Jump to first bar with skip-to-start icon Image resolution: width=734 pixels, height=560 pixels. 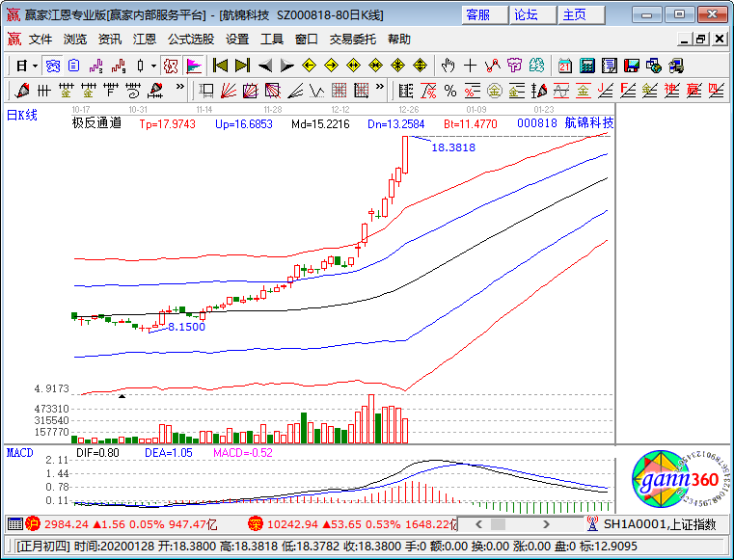(220, 66)
